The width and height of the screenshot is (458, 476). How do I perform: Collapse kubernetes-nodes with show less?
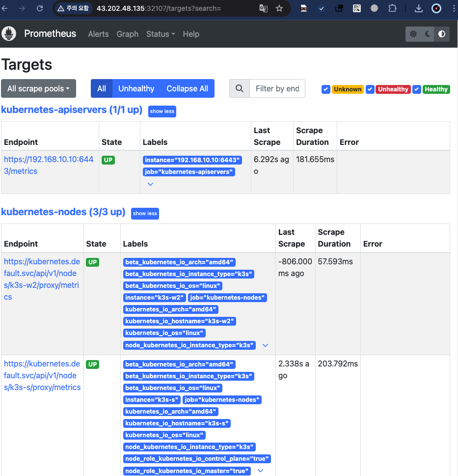tap(145, 213)
